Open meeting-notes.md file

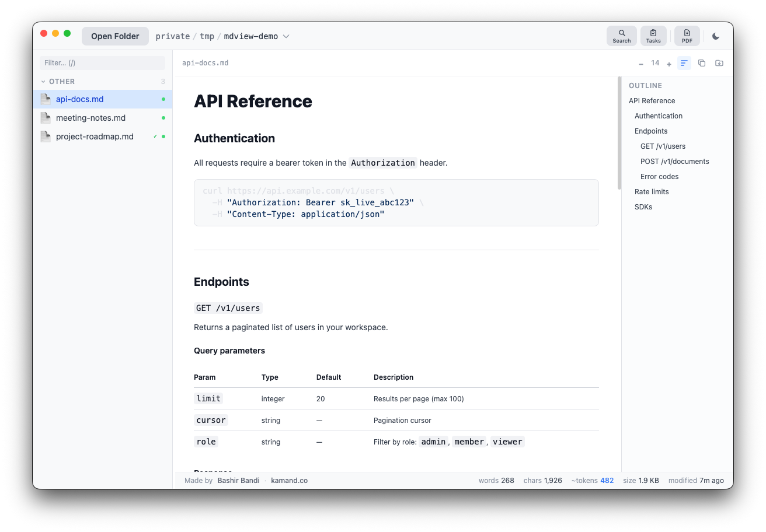(103, 118)
